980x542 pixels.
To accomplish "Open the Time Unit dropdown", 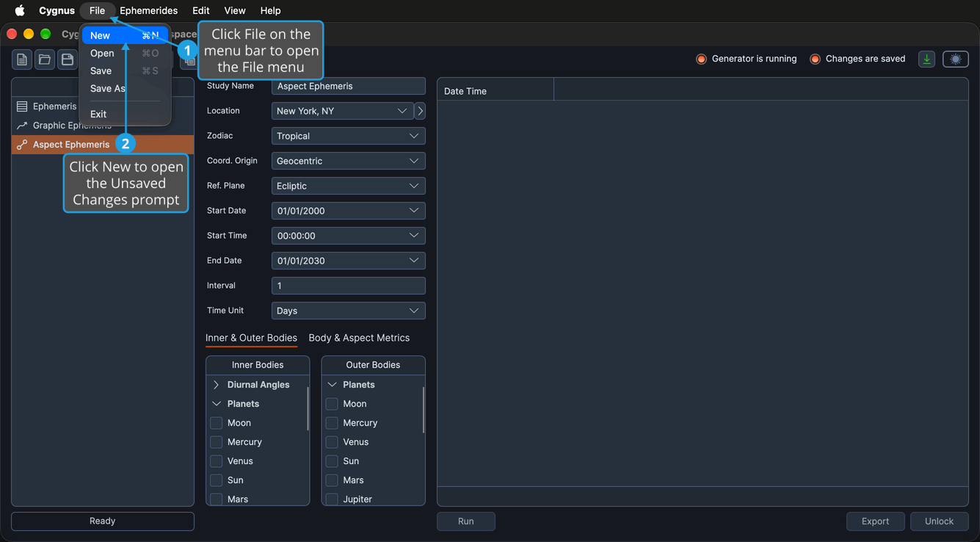I will pos(349,311).
